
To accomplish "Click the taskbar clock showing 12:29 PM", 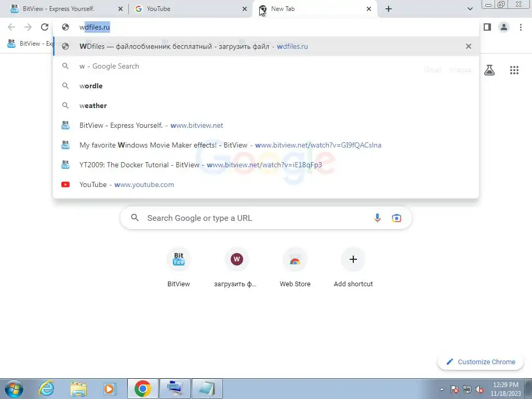I will 505,389.
